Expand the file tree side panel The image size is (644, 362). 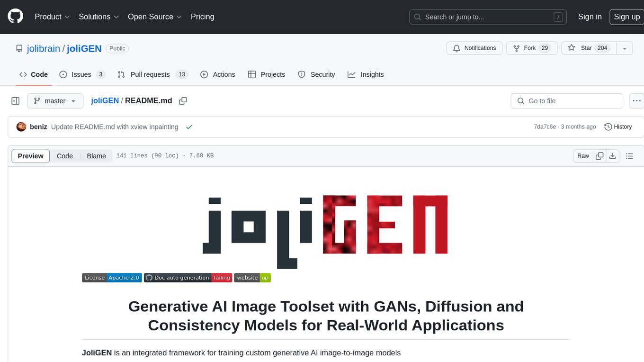(x=15, y=101)
